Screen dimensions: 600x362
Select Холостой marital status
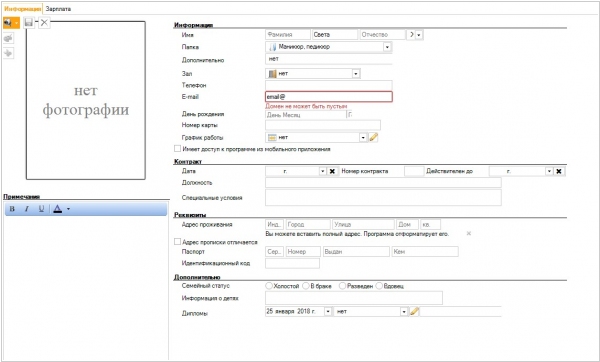269,286
